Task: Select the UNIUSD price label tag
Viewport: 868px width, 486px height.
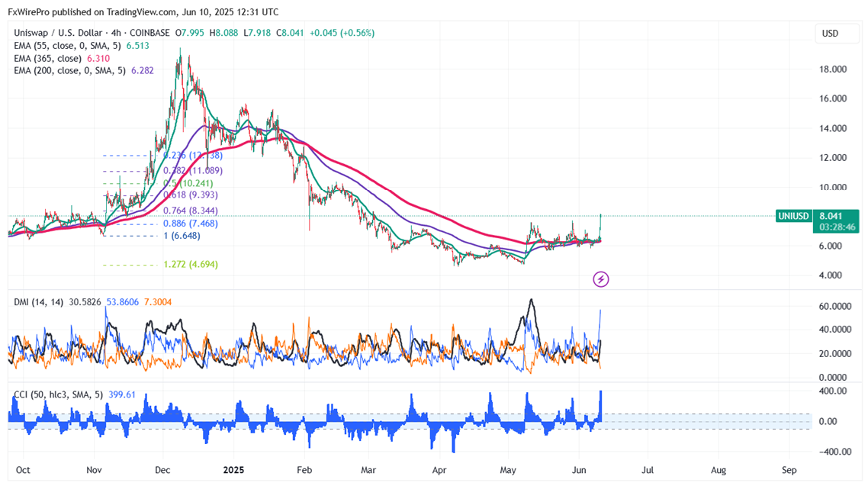Action: point(794,217)
